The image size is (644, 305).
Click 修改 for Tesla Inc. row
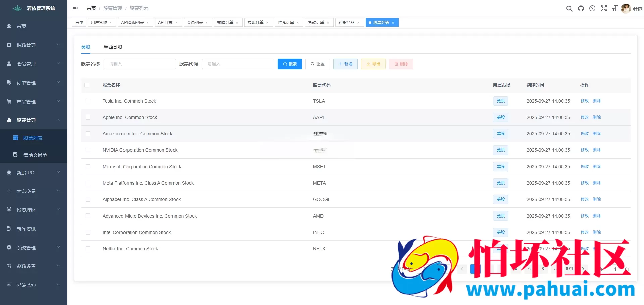coord(585,101)
